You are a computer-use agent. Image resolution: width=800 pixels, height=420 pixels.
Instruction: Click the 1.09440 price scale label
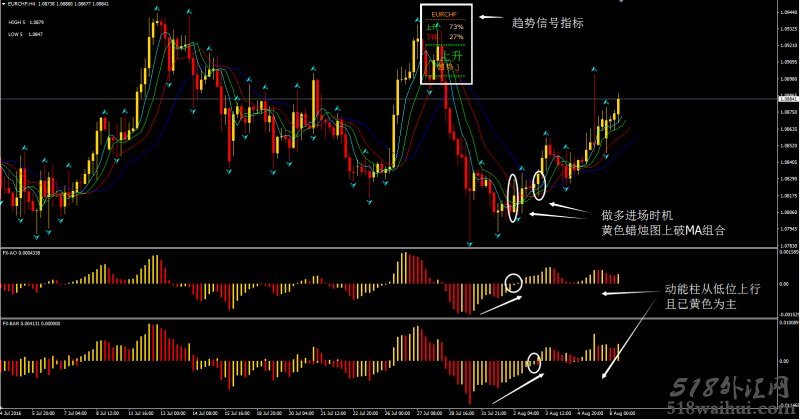pos(788,12)
